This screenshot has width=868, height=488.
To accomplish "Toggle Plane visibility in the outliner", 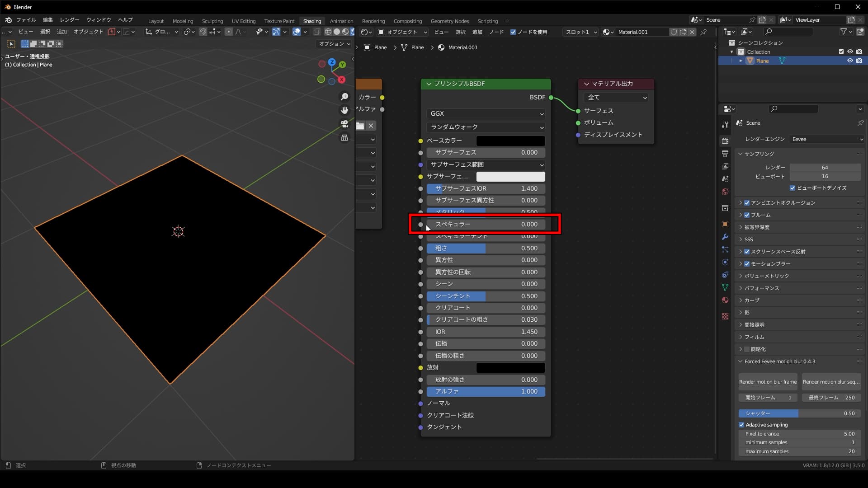I will pos(850,61).
